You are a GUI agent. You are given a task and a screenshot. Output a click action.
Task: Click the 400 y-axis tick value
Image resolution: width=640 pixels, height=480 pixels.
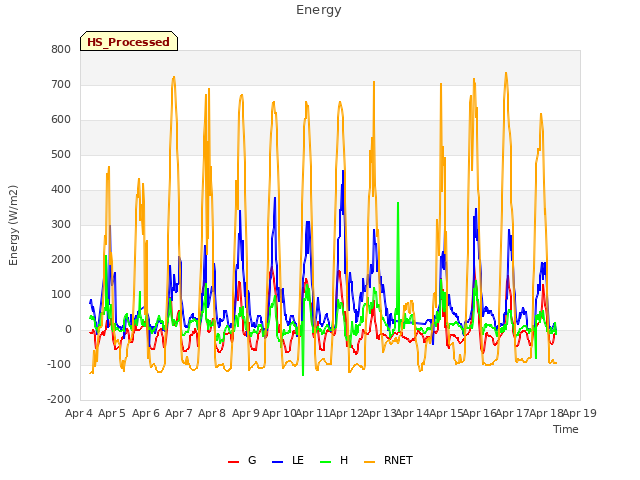[x=61, y=189]
